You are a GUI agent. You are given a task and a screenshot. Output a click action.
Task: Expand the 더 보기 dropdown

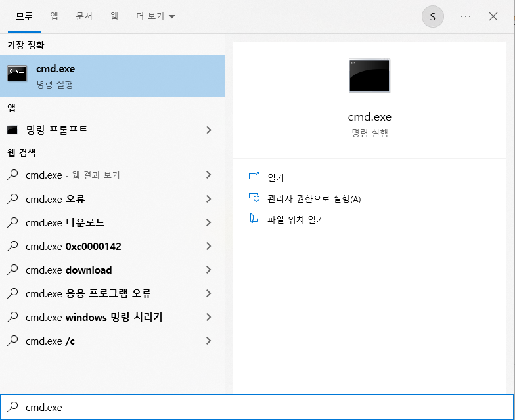tap(155, 16)
